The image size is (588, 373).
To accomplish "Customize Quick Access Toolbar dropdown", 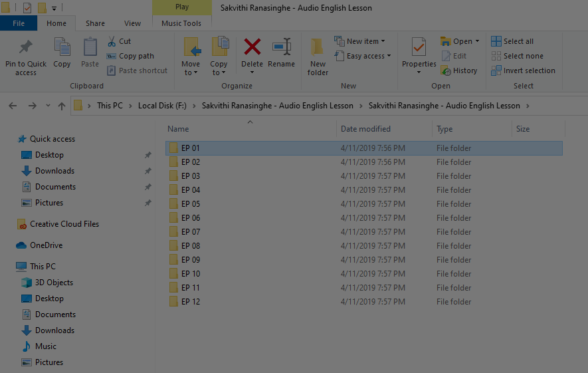I will tap(54, 8).
